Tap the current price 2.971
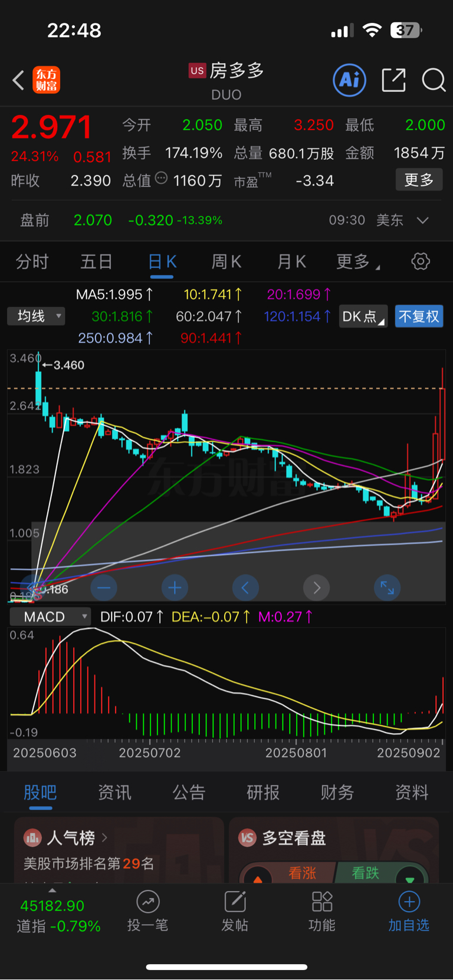 [x=52, y=127]
